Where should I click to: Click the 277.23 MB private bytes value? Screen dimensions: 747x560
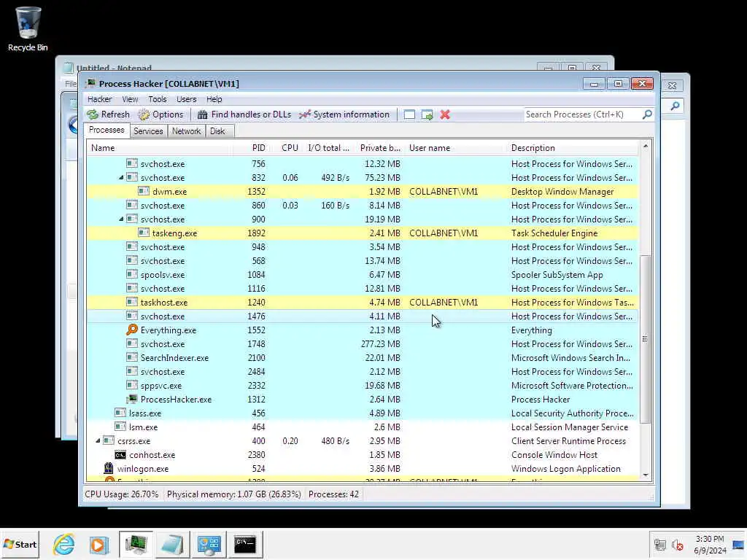380,344
